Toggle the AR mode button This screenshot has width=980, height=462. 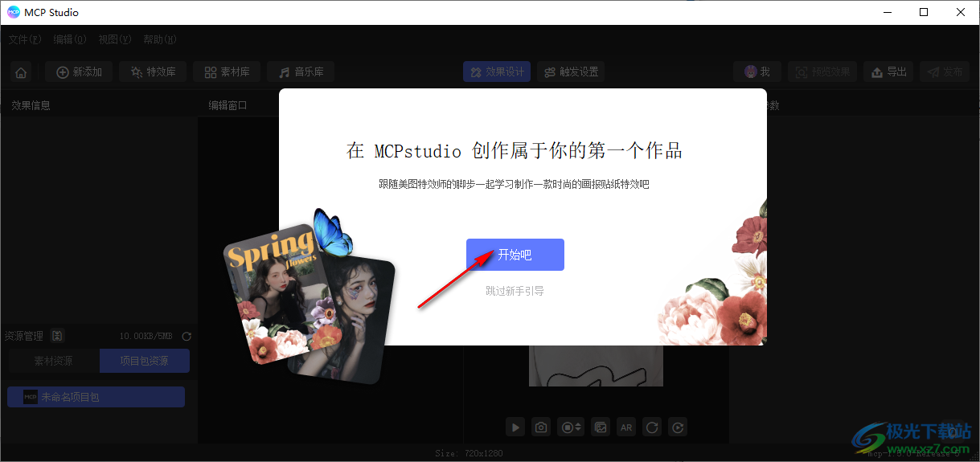626,427
